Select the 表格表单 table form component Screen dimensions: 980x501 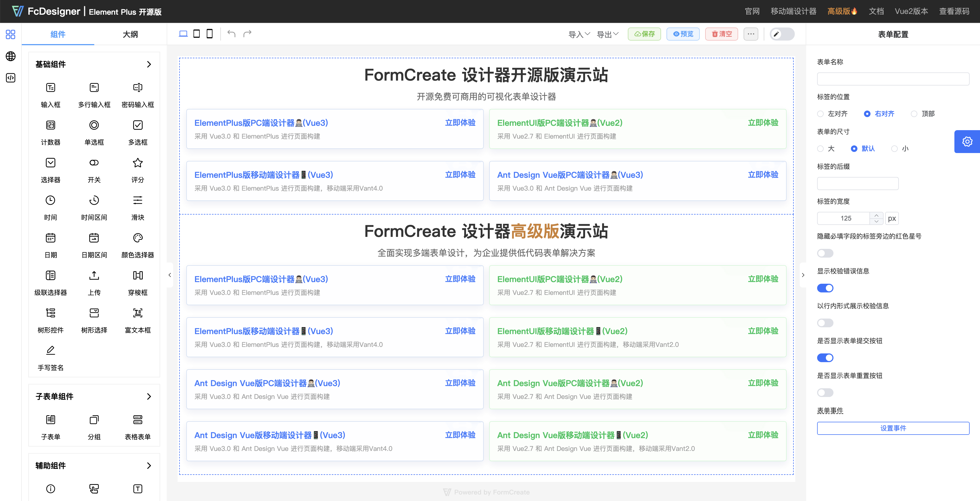138,427
